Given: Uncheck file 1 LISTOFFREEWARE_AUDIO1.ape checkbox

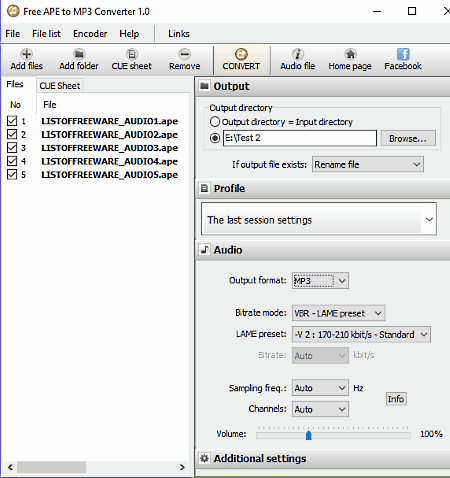Looking at the screenshot, I should click(12, 121).
